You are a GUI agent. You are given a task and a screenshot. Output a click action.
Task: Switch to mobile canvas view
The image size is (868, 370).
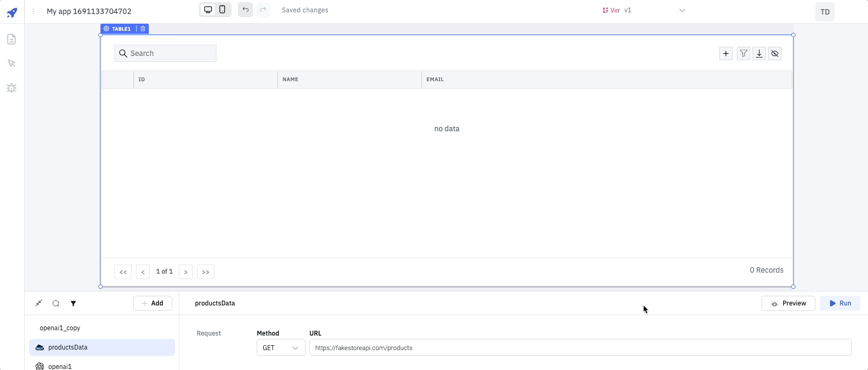pos(222,10)
